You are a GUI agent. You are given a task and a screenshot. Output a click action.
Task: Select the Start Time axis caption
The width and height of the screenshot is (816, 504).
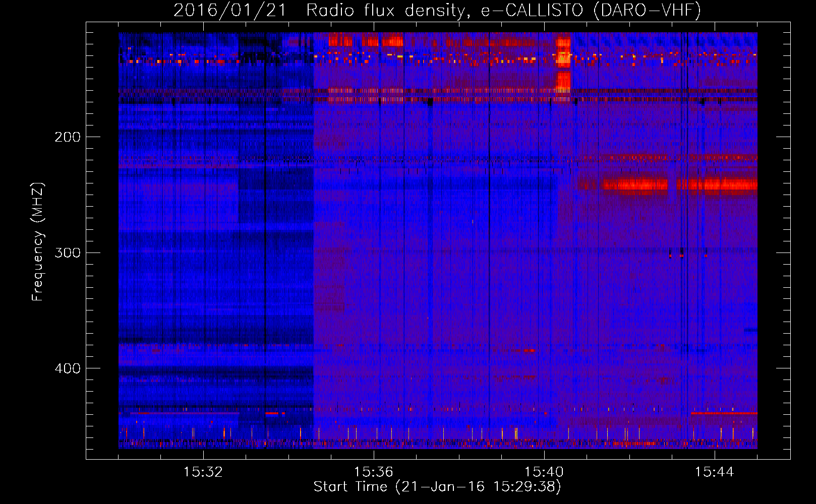point(437,487)
